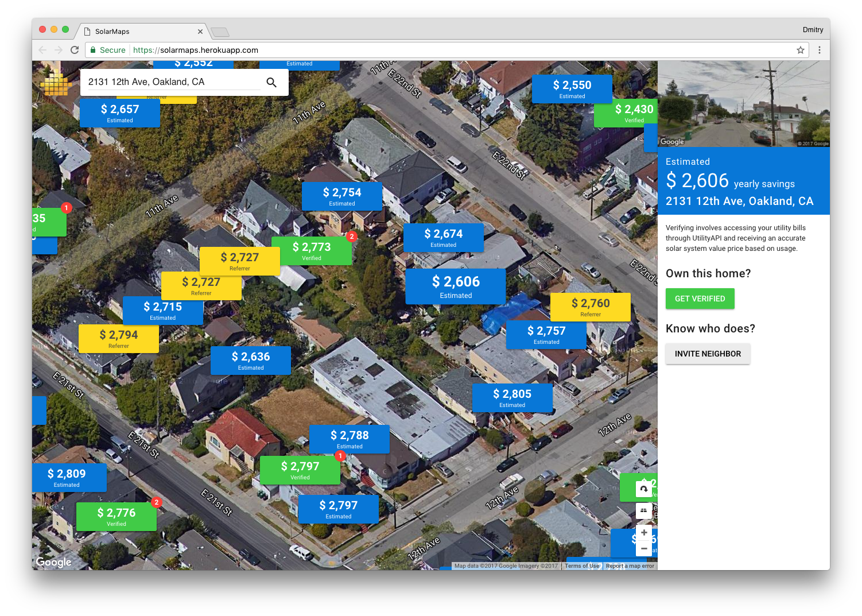Toggle map tilt view icon
The width and height of the screenshot is (862, 616).
pyautogui.click(x=644, y=510)
